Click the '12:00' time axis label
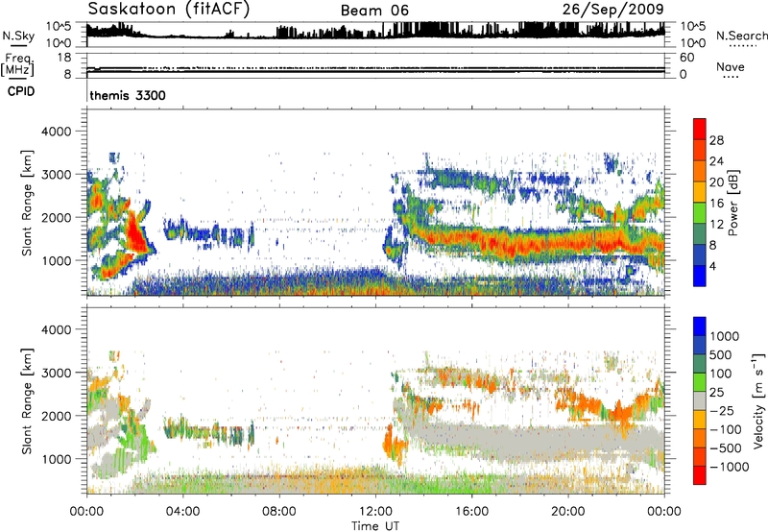Screen dimensions: 768x532 375,512
